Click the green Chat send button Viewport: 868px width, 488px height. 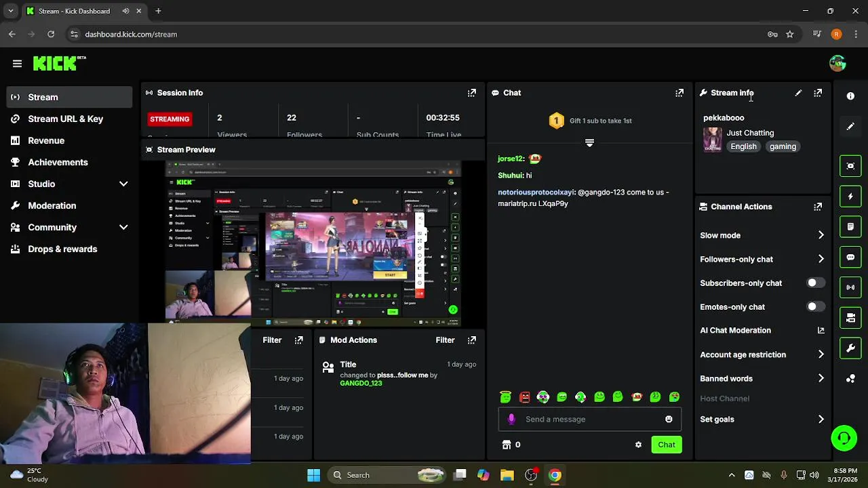pos(666,445)
